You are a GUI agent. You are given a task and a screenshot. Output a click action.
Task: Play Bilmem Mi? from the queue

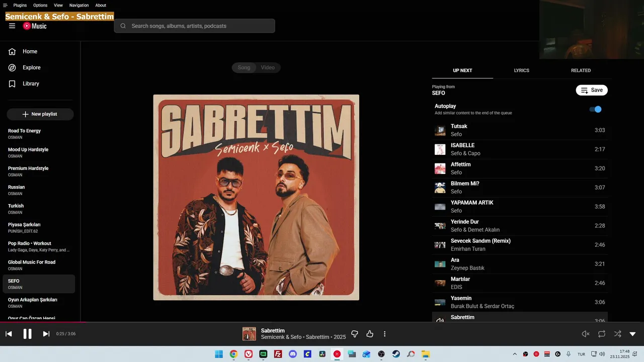[x=520, y=188]
